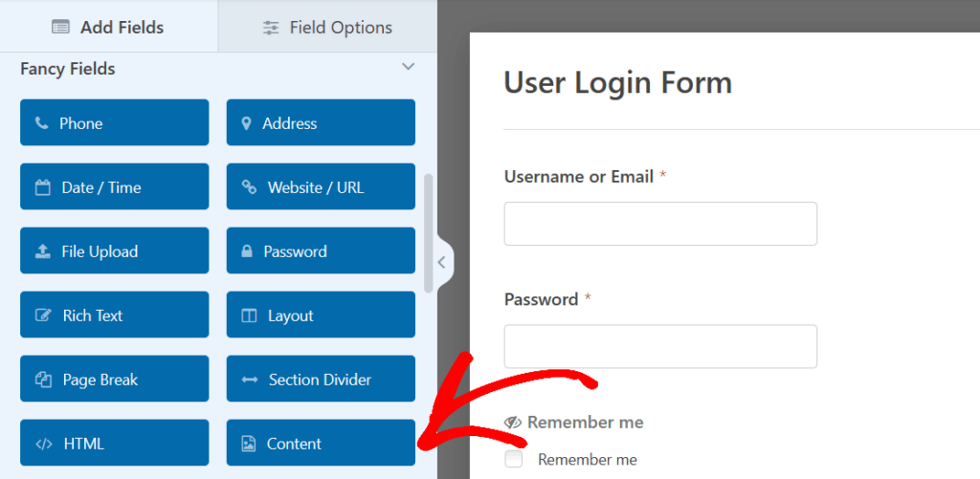
Task: Collapse the Fancy Fields section chevron
Action: pyautogui.click(x=409, y=67)
